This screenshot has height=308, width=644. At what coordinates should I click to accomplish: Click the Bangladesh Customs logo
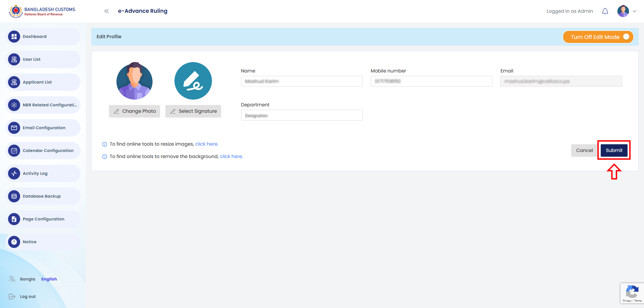tap(42, 11)
